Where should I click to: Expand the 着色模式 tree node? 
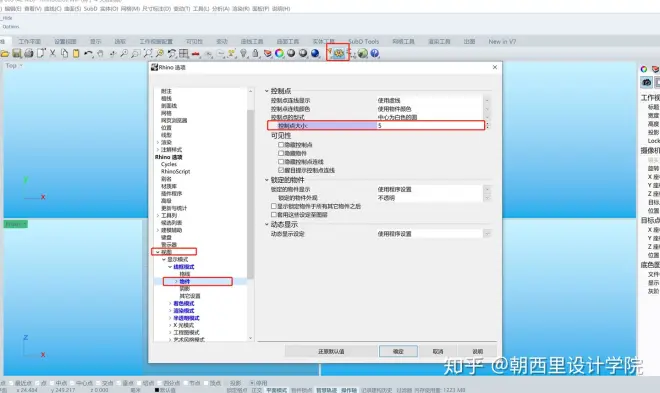170,303
